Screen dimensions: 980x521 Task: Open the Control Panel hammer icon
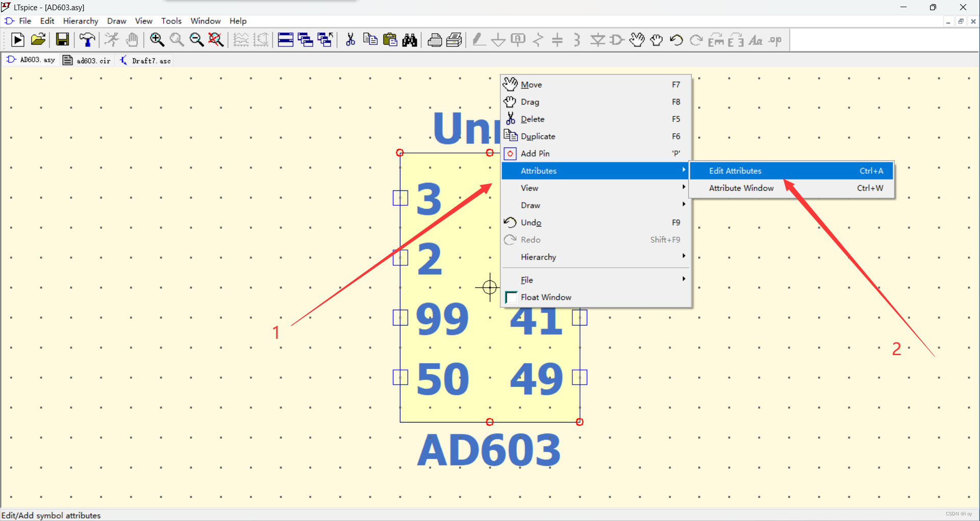pos(87,40)
